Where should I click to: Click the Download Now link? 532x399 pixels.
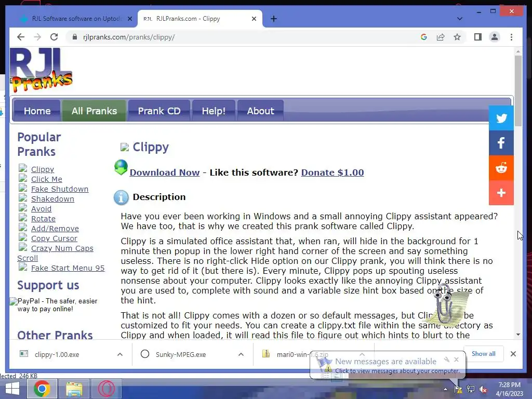[x=165, y=172]
